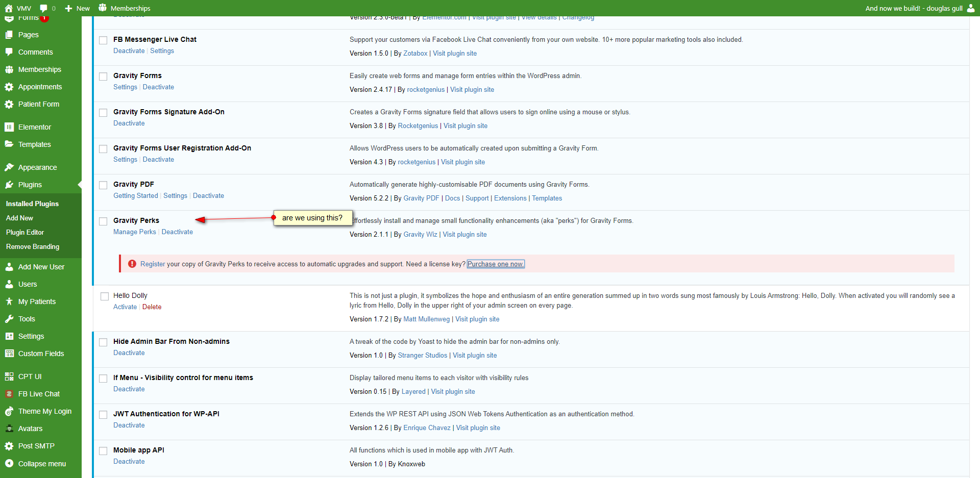This screenshot has height=478, width=980.
Task: Open the comments bubble icon in admin bar
Action: pyautogui.click(x=43, y=8)
